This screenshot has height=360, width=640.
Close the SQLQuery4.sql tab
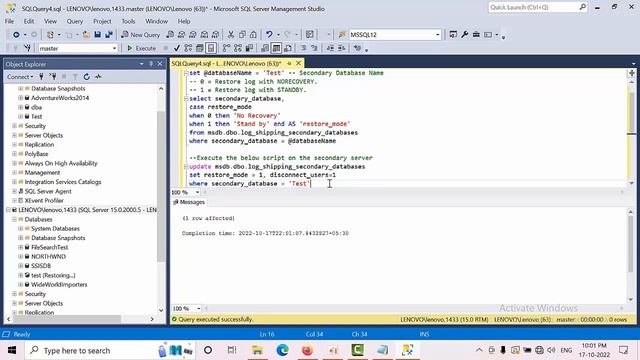(298, 63)
